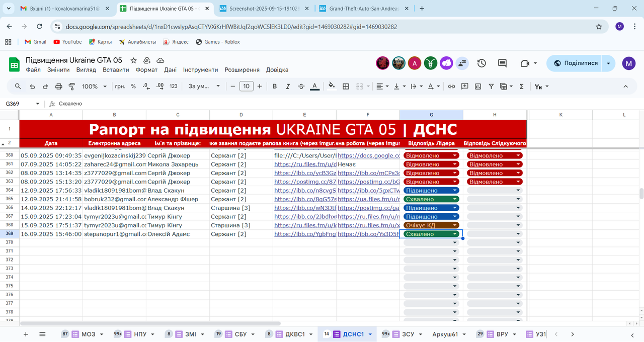Open text wrapping dropdown
The width and height of the screenshot is (644, 342).
[x=417, y=87]
